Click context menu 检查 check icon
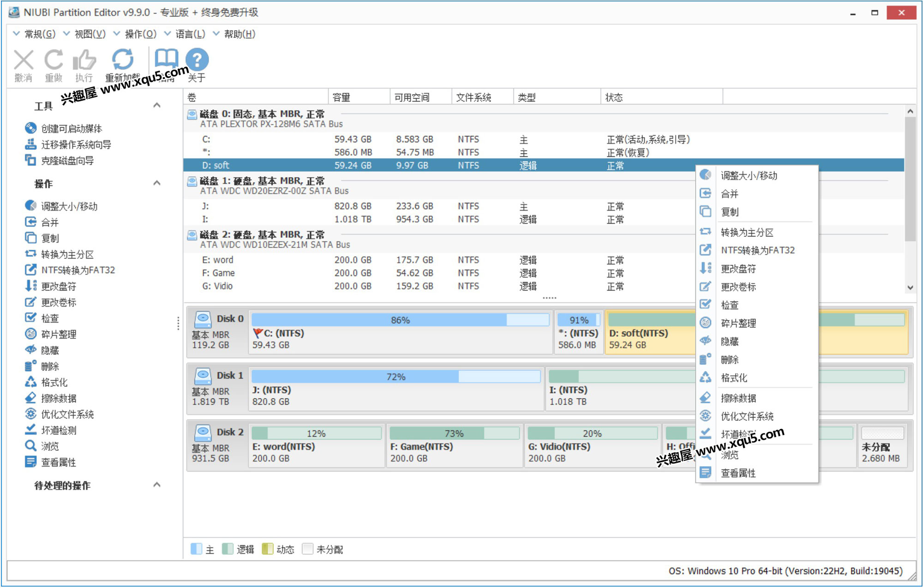 [x=705, y=305]
